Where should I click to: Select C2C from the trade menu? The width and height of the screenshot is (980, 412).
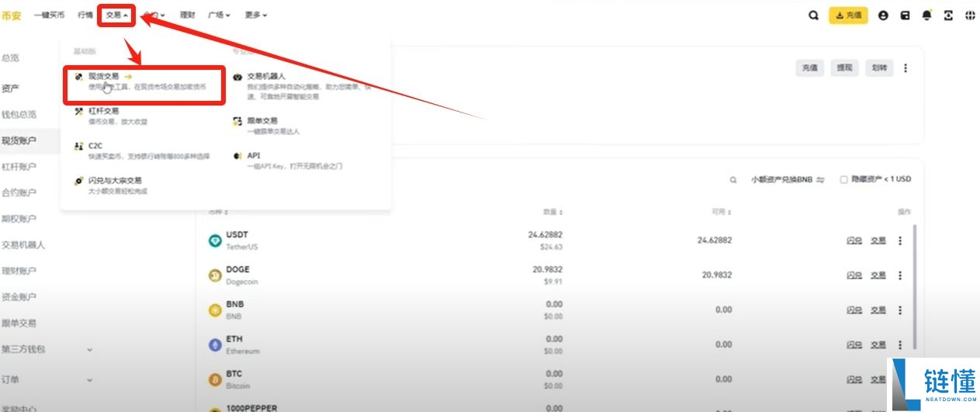95,146
